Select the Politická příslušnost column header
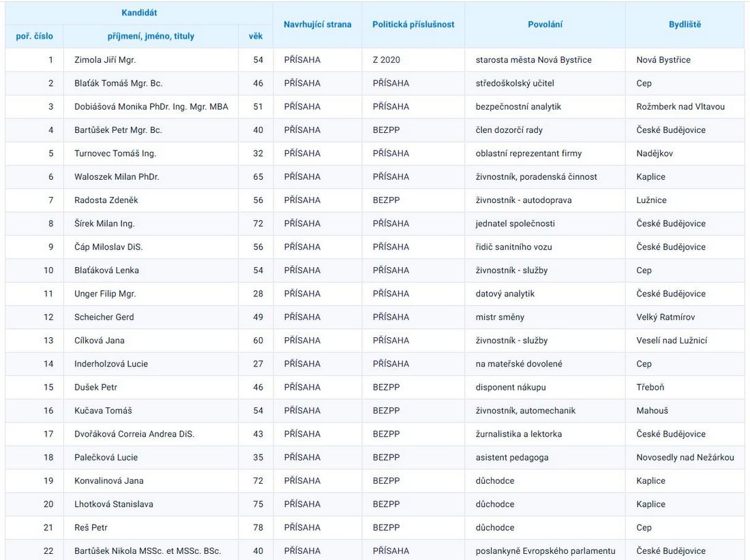The image size is (750, 560). (x=413, y=25)
